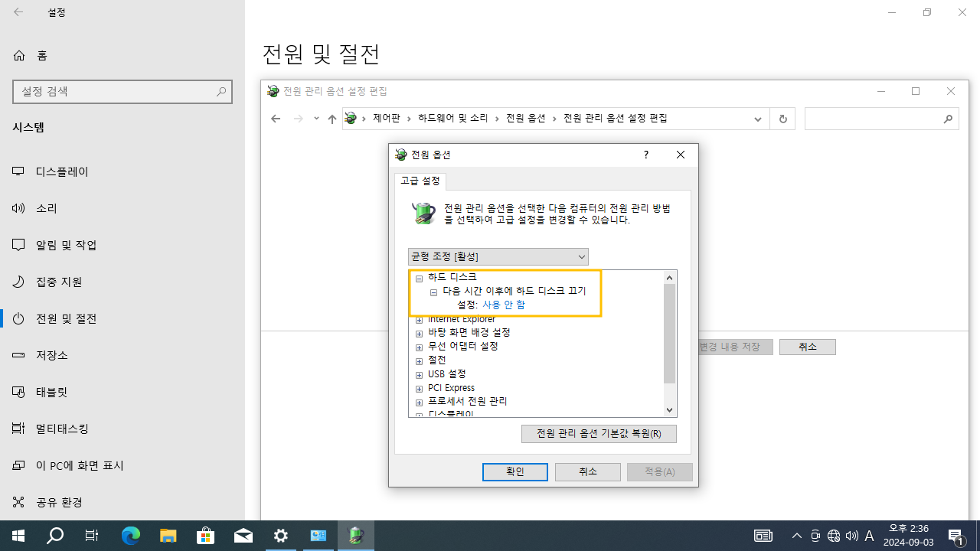
Task: Click the tree list scrollbar down arrow
Action: [x=670, y=410]
